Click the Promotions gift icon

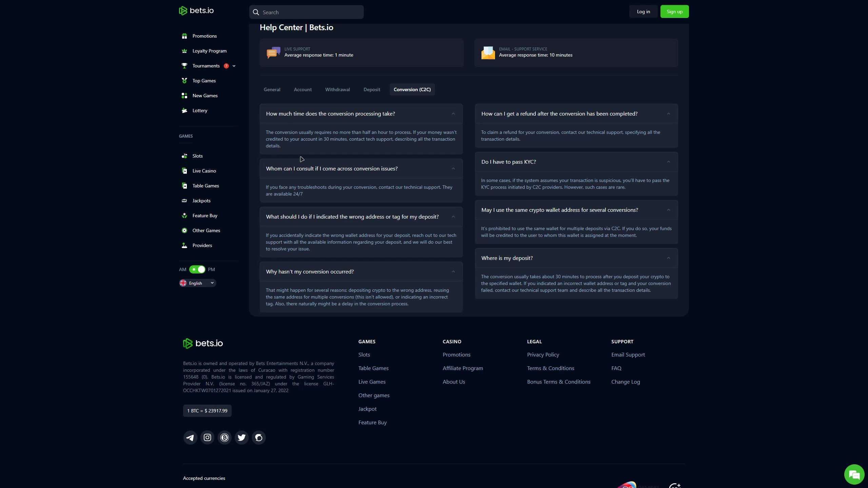coord(184,36)
